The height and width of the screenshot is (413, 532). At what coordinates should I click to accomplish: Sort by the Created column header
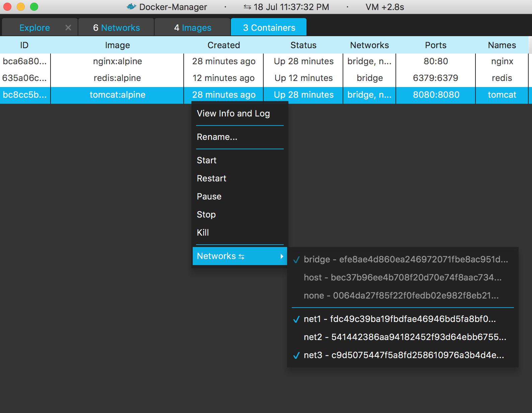224,45
